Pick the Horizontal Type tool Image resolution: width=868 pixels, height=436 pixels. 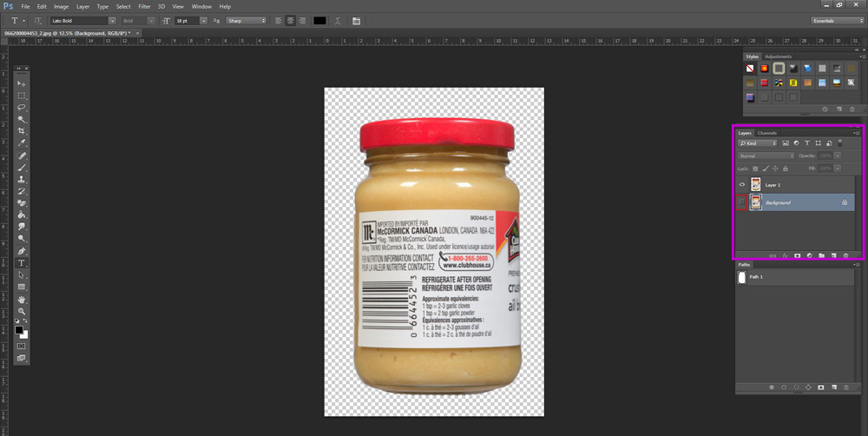(x=22, y=262)
